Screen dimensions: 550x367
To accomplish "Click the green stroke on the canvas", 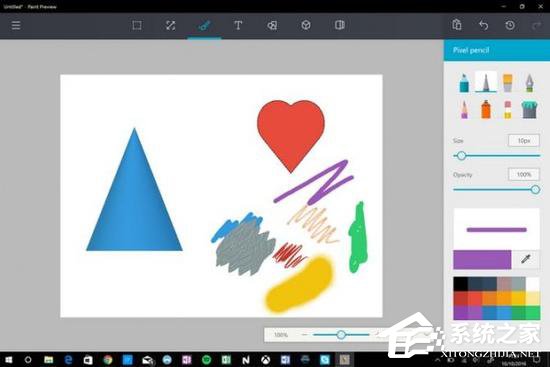I will pos(358,239).
